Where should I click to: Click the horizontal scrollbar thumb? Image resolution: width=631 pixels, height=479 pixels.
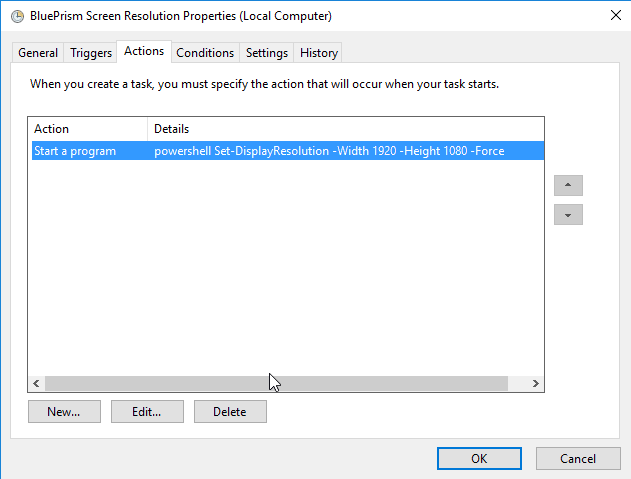pyautogui.click(x=276, y=383)
